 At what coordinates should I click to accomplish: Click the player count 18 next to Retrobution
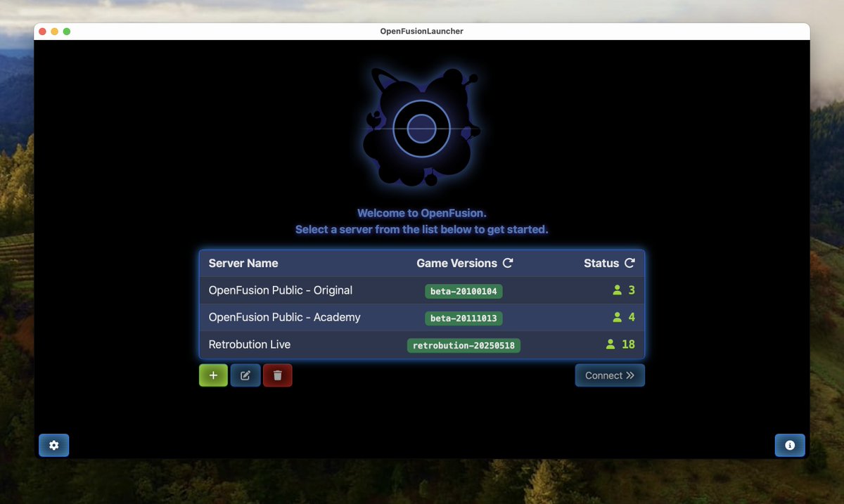(628, 344)
